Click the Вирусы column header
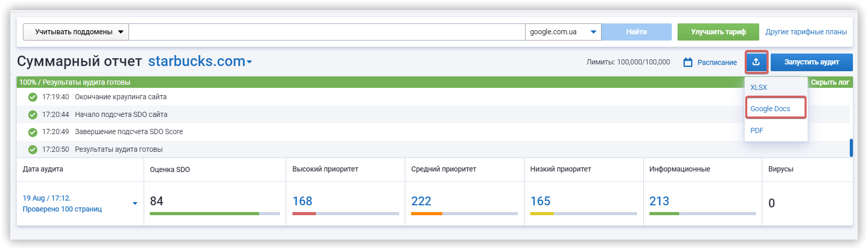The image size is (868, 250). pos(781,169)
